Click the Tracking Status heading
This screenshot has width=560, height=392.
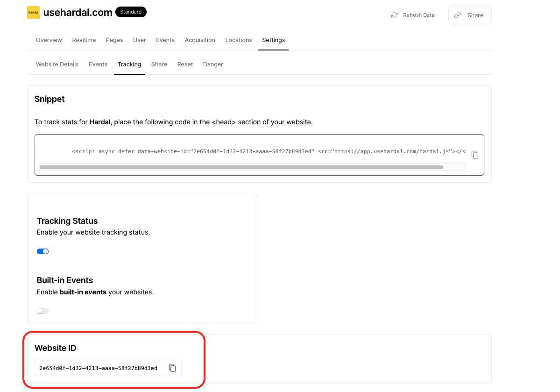(x=67, y=221)
